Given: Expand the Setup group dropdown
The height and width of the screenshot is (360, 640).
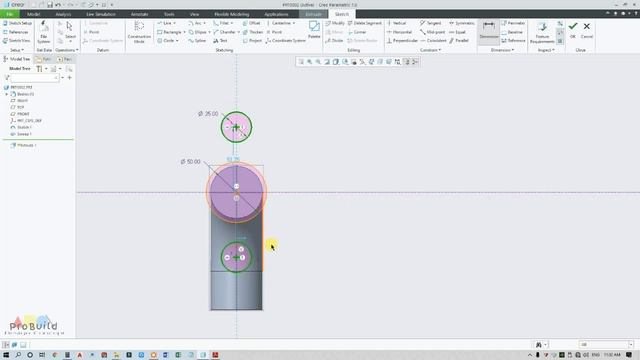Looking at the screenshot, I should point(17,50).
